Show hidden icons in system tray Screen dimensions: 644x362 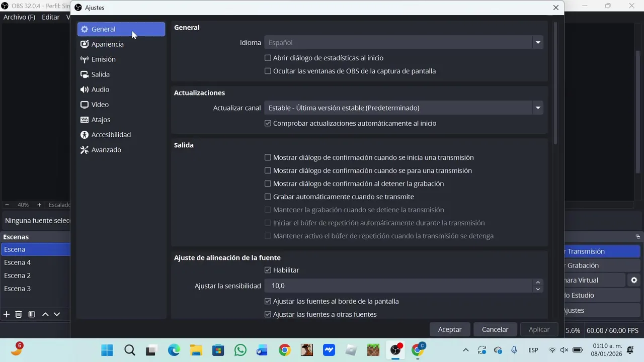coord(465,350)
